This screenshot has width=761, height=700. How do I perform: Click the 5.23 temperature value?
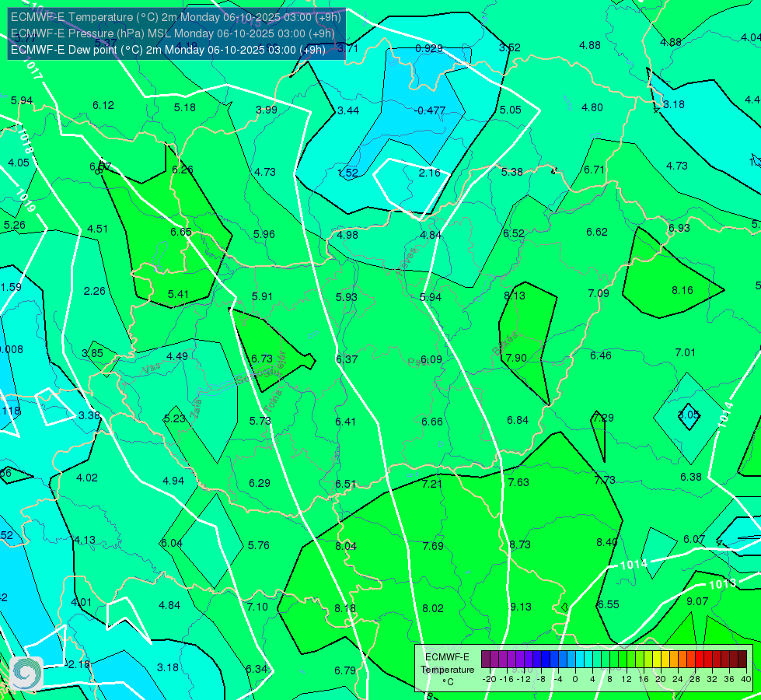pos(175,418)
